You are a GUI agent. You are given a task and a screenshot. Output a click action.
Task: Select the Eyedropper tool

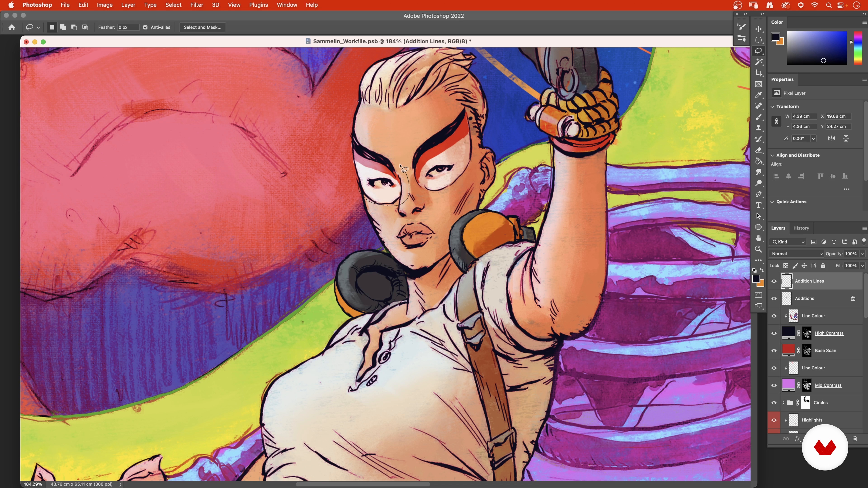tap(759, 95)
